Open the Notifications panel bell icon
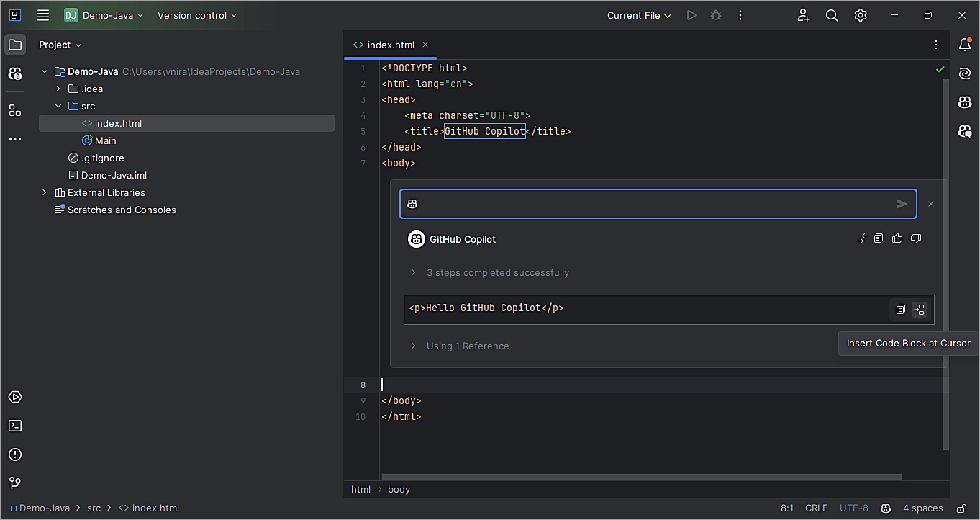 click(x=965, y=45)
